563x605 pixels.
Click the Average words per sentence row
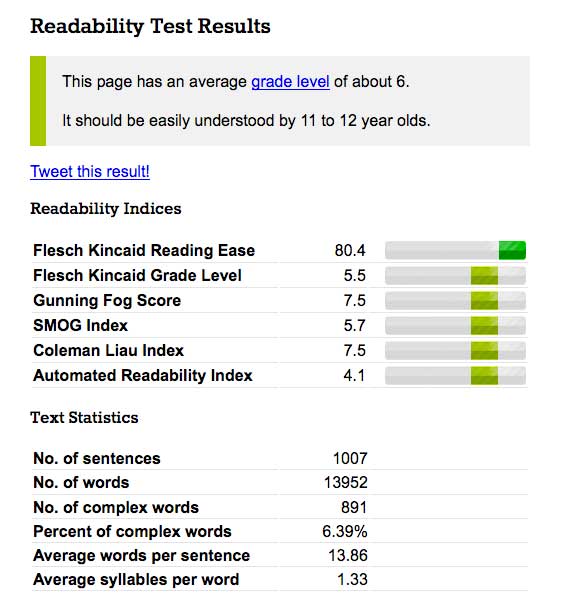tap(280, 555)
